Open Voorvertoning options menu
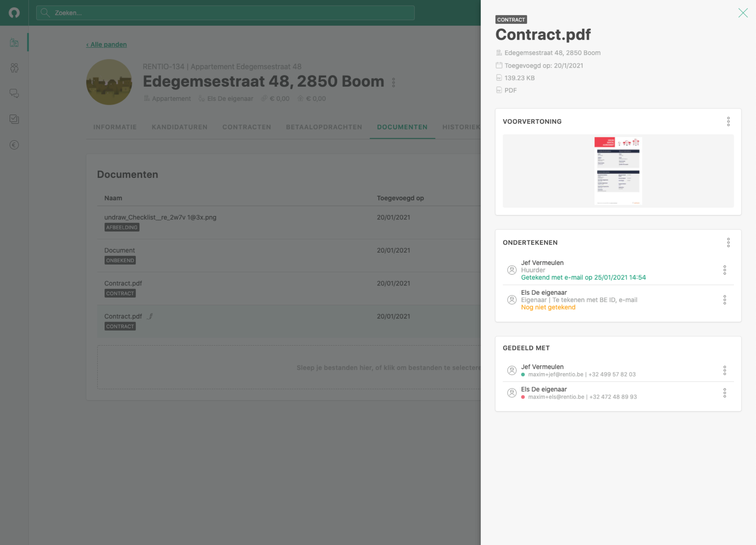Image resolution: width=756 pixels, height=545 pixels. (728, 121)
